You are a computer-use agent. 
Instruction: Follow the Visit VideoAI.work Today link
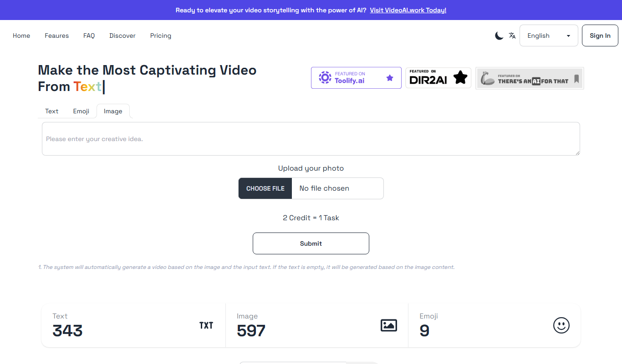(x=408, y=10)
